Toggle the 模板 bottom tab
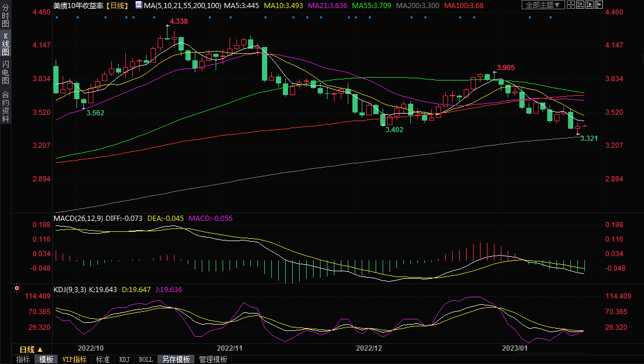The width and height of the screenshot is (644, 364). (x=46, y=359)
